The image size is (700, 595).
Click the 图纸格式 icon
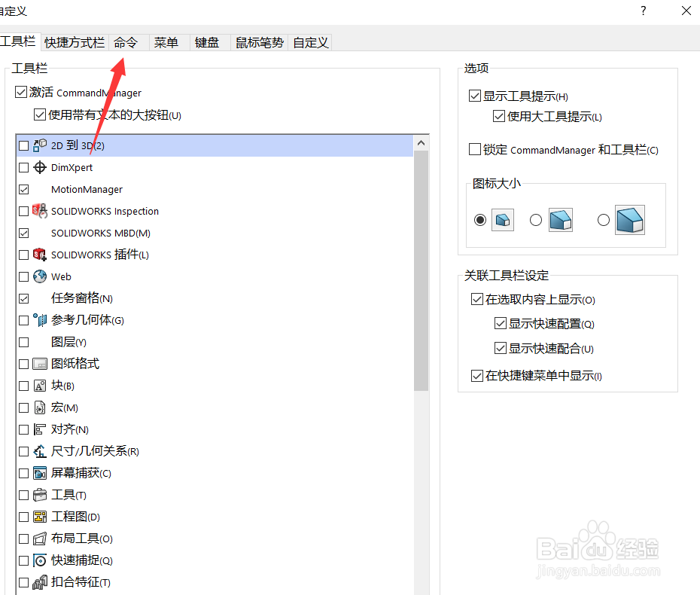(40, 364)
